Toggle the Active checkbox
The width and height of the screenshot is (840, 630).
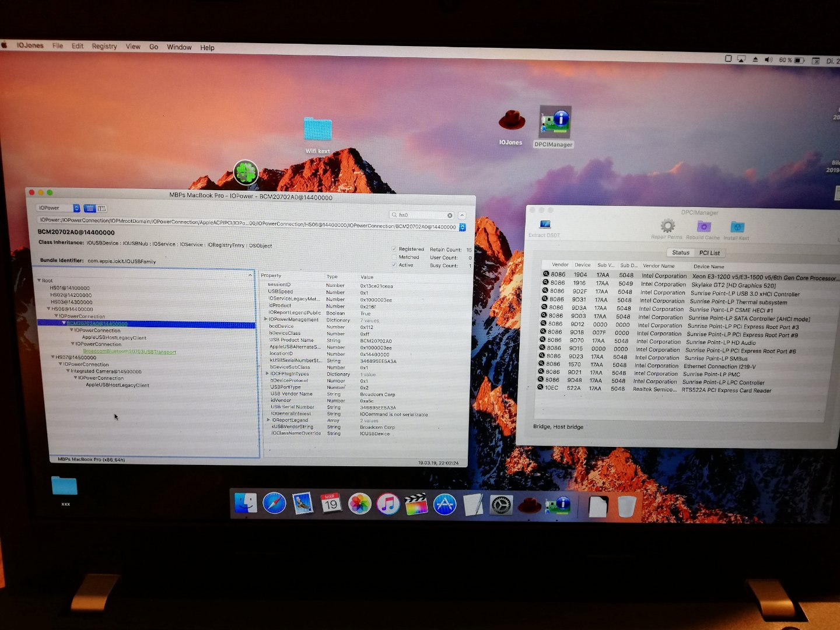point(394,265)
